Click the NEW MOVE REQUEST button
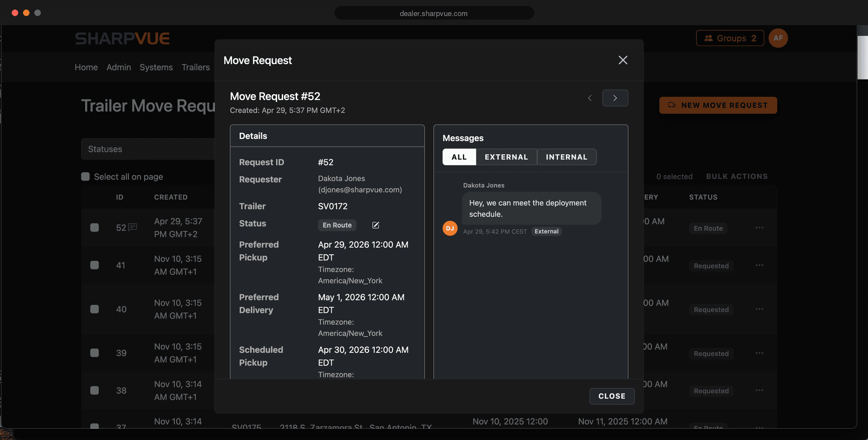The height and width of the screenshot is (440, 868). tap(718, 105)
